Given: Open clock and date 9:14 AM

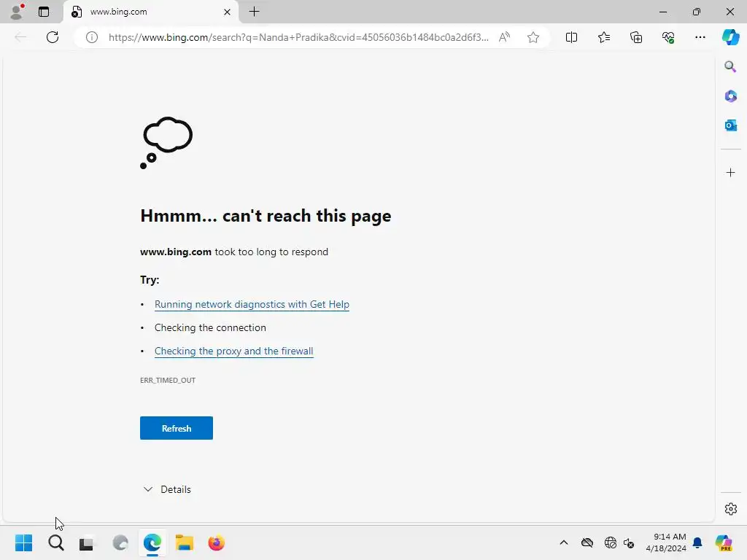Looking at the screenshot, I should [x=666, y=542].
